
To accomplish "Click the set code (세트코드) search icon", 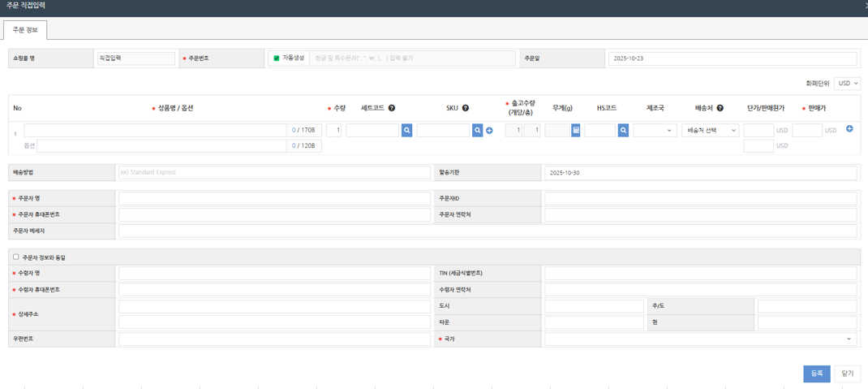I will [406, 130].
